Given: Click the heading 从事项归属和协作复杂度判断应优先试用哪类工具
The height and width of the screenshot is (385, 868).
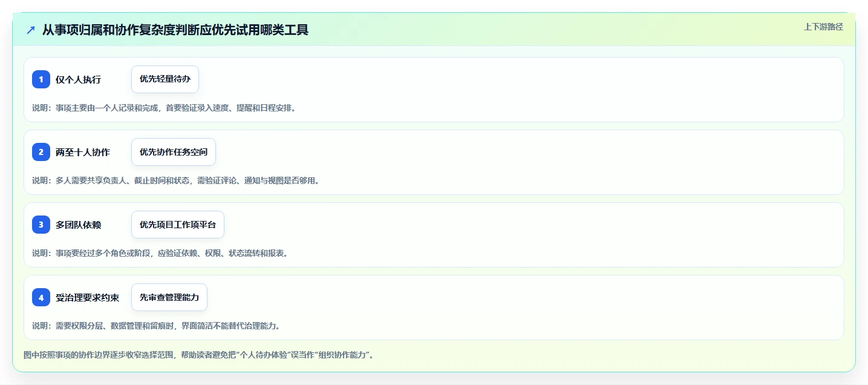Looking at the screenshot, I should (x=175, y=30).
